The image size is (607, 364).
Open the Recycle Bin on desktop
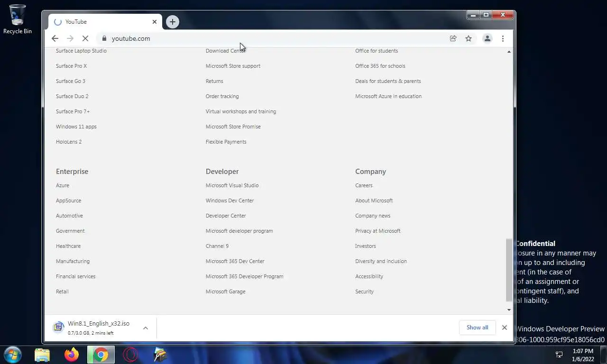pyautogui.click(x=18, y=19)
